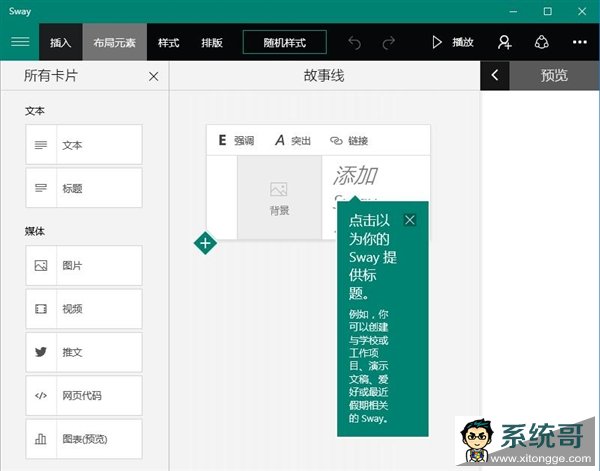Click the heading icon in 标题 card

click(x=41, y=188)
